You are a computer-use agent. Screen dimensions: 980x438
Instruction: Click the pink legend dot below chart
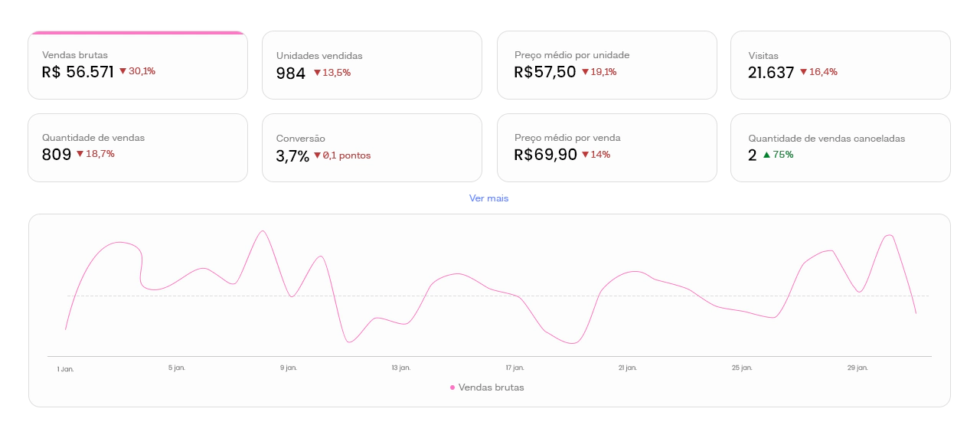point(452,387)
